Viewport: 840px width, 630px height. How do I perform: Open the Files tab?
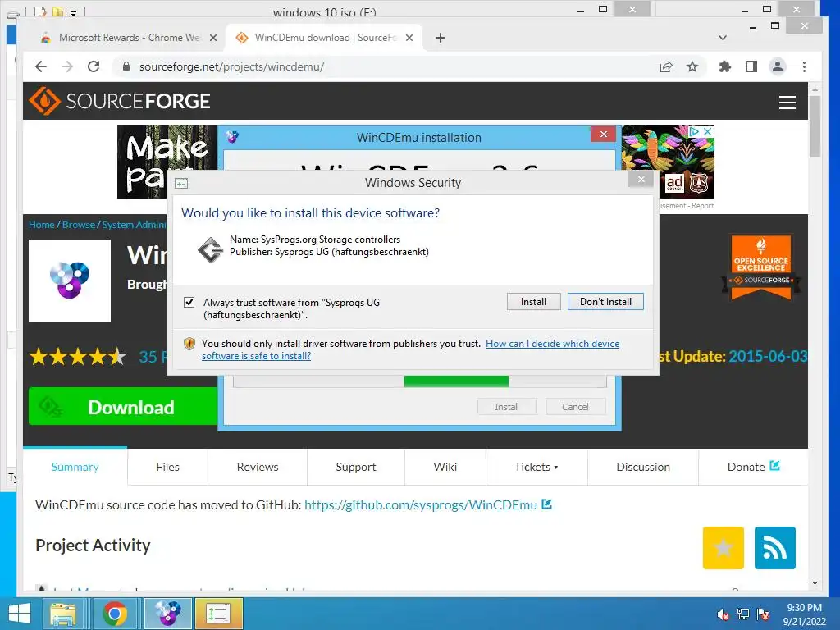pos(167,467)
